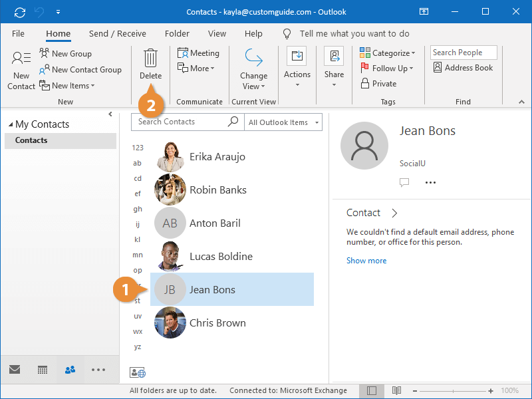Open the Address Book
The height and width of the screenshot is (399, 532).
point(463,67)
